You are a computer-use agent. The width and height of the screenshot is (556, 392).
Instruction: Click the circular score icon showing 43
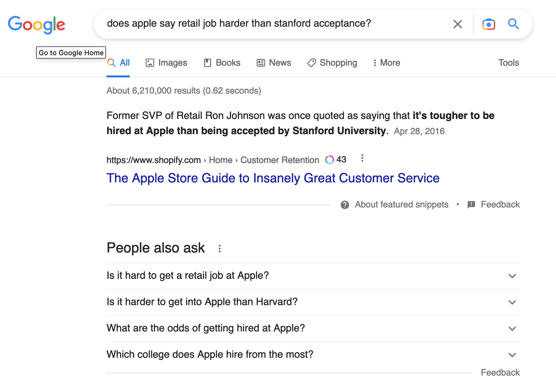[x=330, y=160]
